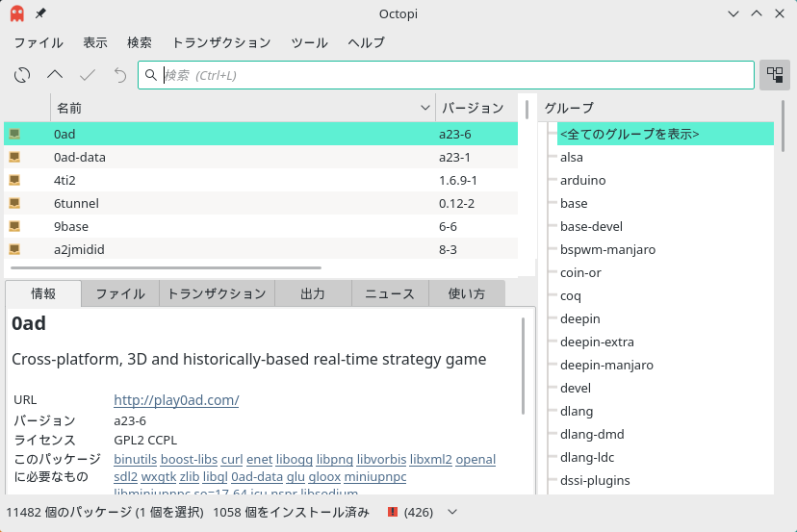Open the ヘルプ menu
The image size is (797, 532).
[366, 42]
